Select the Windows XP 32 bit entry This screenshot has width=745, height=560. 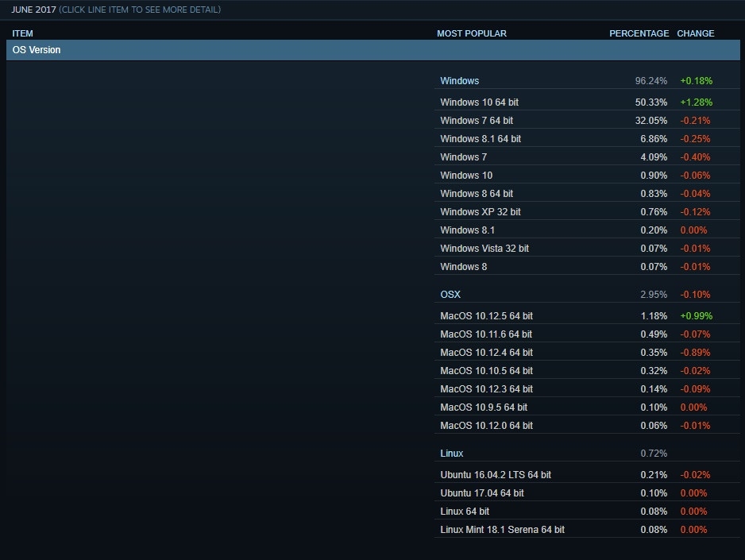(x=587, y=212)
